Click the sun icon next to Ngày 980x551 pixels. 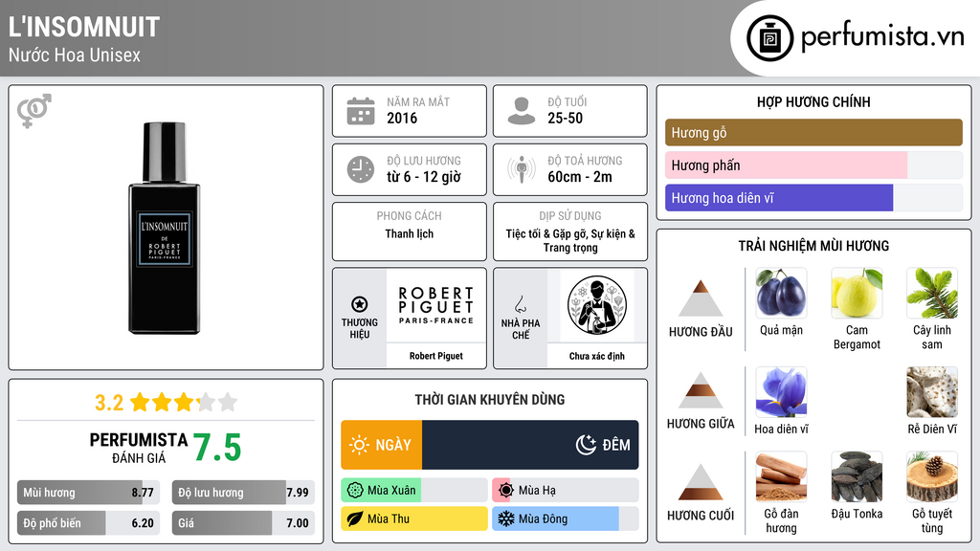[359, 445]
